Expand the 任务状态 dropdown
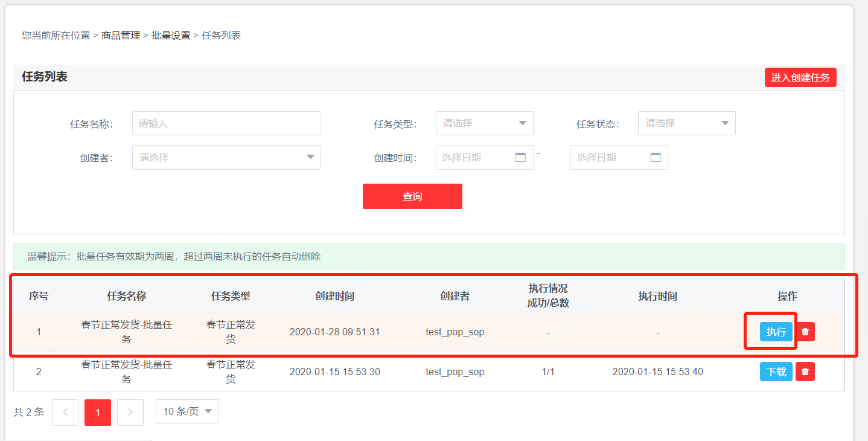Screen dimensions: 868x441 pyautogui.click(x=687, y=123)
